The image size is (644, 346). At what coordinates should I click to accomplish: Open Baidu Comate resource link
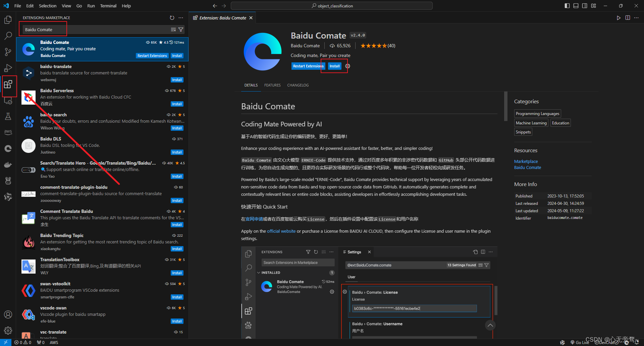click(527, 167)
